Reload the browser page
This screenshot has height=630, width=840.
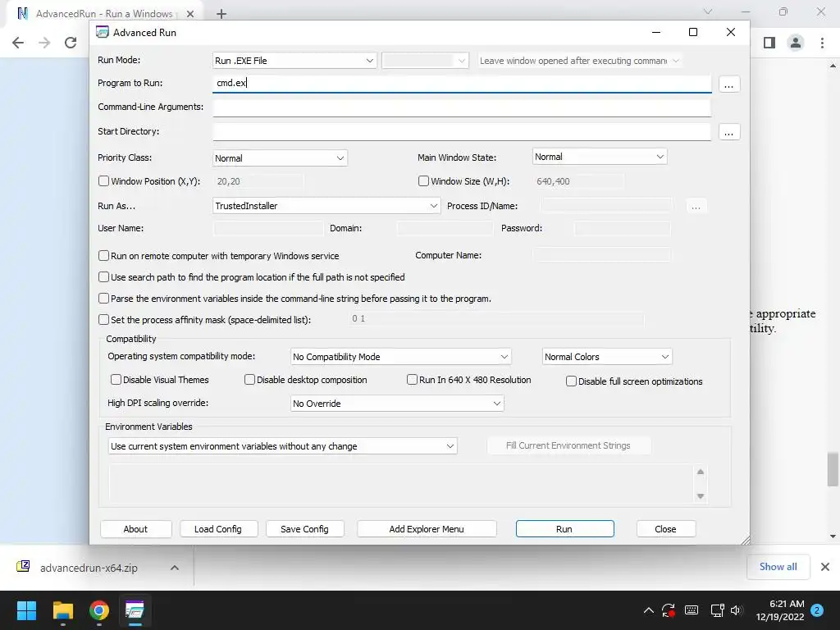tap(71, 43)
